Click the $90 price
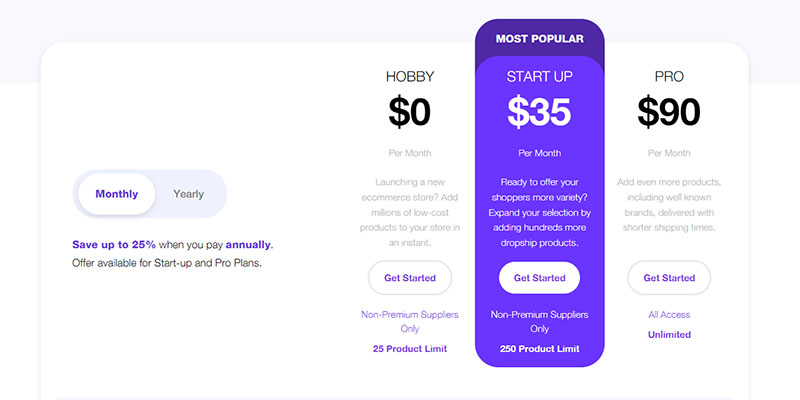The image size is (800, 400). [x=669, y=112]
